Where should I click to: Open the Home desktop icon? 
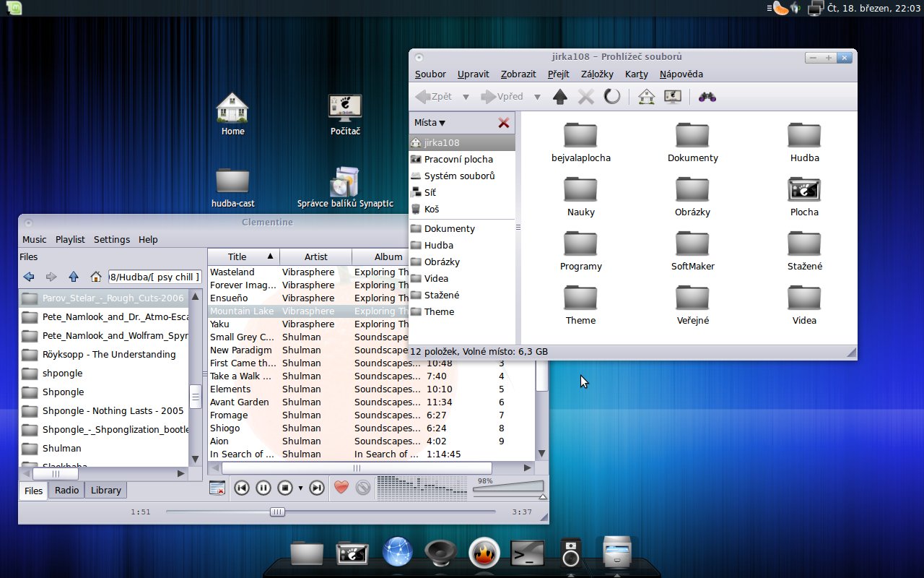232,114
